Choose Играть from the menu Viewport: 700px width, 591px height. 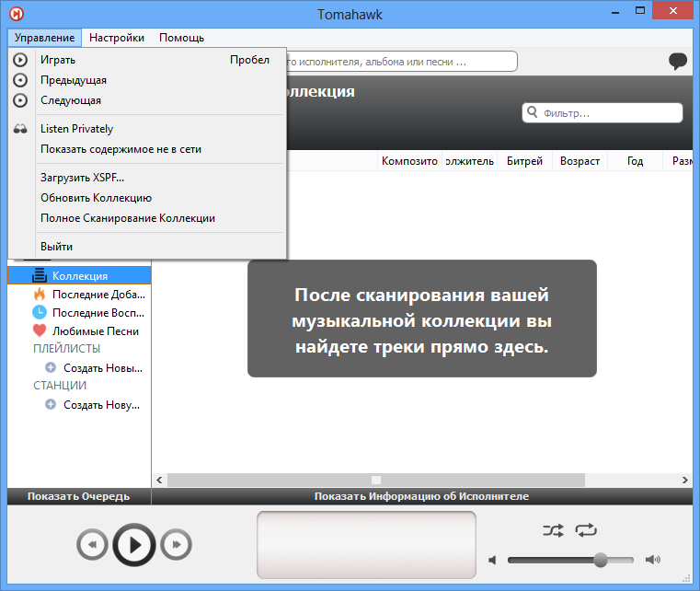pos(147,60)
